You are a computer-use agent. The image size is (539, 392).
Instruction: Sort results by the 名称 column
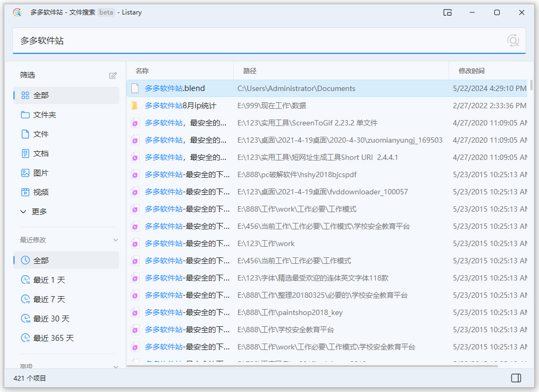pos(142,71)
